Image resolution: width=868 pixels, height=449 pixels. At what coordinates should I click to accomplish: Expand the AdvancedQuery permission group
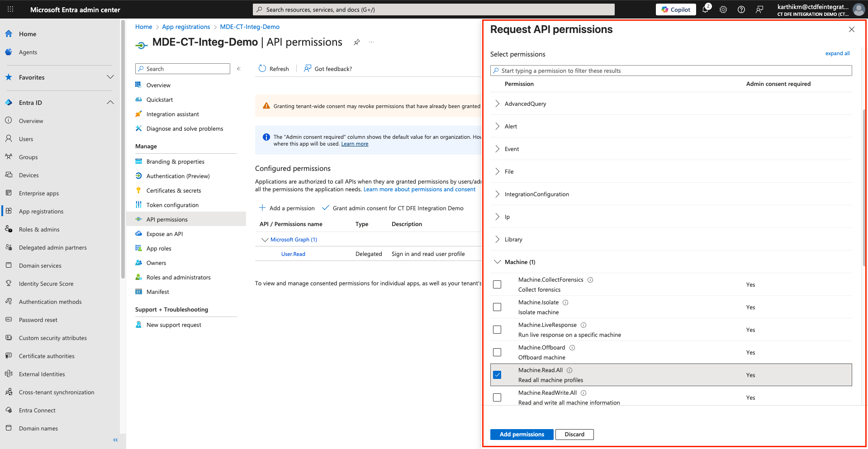(497, 104)
